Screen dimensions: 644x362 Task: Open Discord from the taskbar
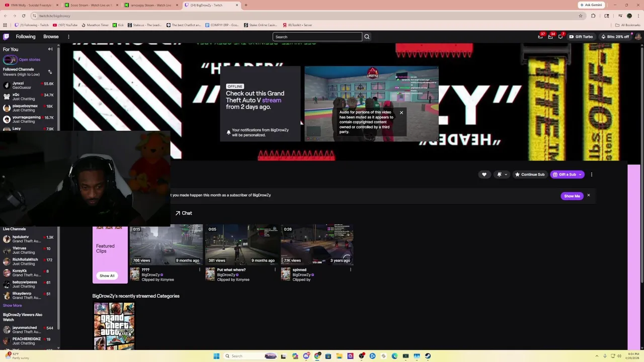point(306,356)
